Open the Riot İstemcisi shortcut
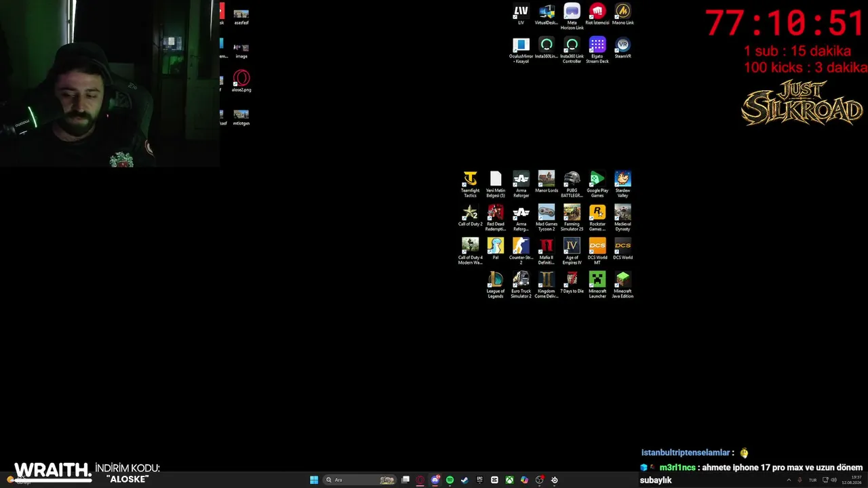868x488 pixels. tap(597, 14)
